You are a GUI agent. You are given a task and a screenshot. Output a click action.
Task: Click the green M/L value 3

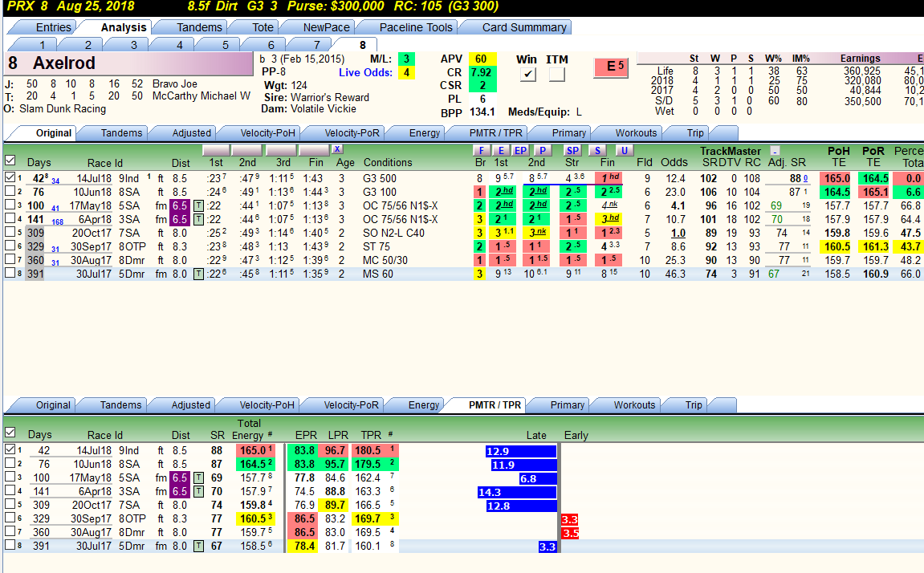point(406,59)
